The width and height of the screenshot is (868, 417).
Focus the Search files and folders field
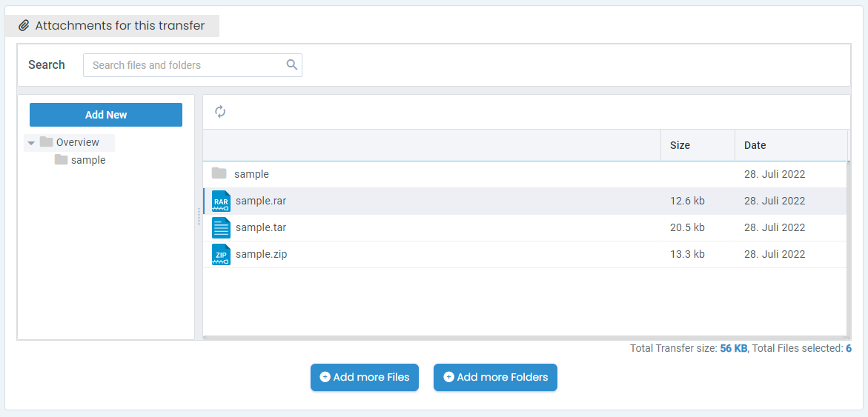click(185, 65)
